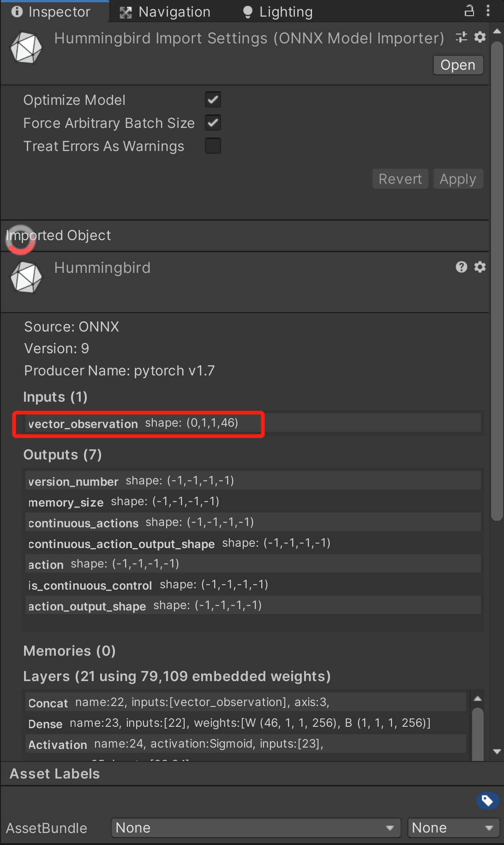Toggle the Inspector lock icon
The image size is (504, 845).
(x=469, y=10)
